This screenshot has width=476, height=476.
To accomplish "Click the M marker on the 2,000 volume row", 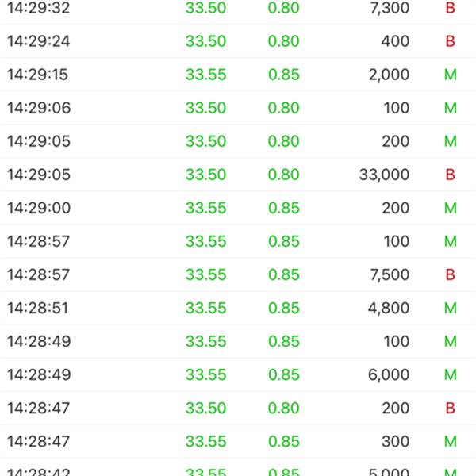I will pos(451,75).
